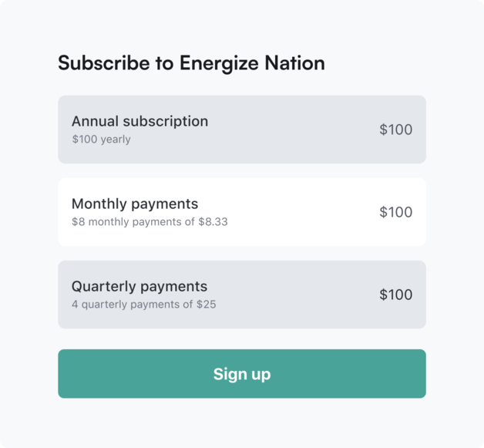484x448 pixels.
Task: Select the plan billed $100 yearly
Action: click(242, 130)
